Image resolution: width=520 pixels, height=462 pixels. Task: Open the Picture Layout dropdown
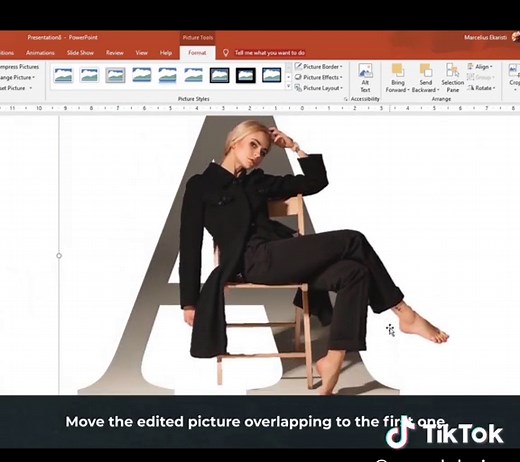(x=319, y=88)
